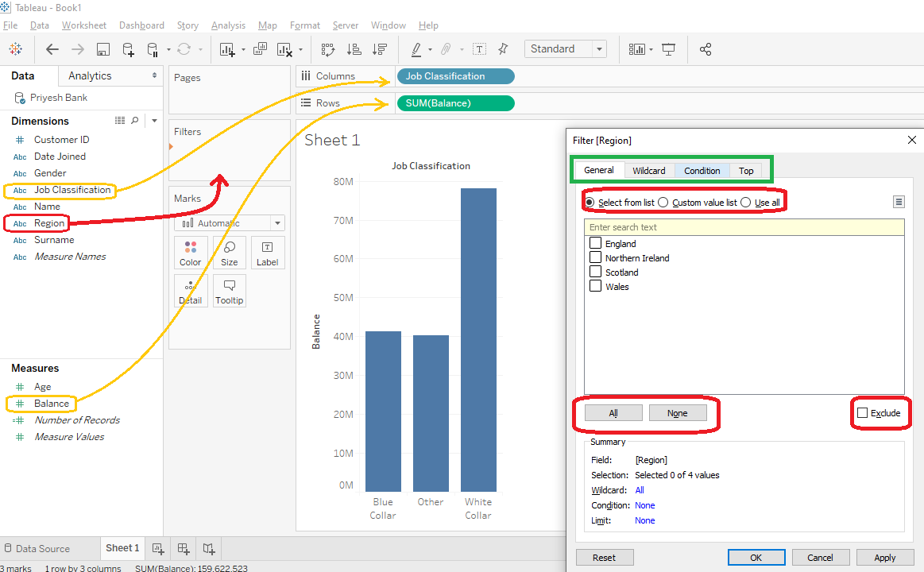Open the Color shelf on the Marks card
The image size is (924, 572).
tap(191, 253)
